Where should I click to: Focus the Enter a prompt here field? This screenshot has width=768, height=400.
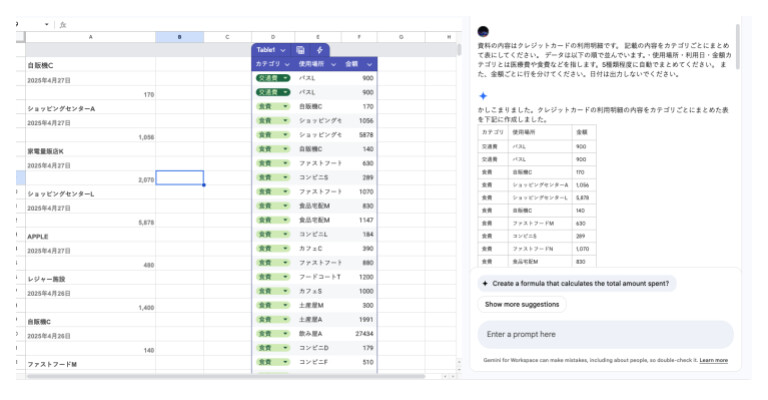pos(605,334)
